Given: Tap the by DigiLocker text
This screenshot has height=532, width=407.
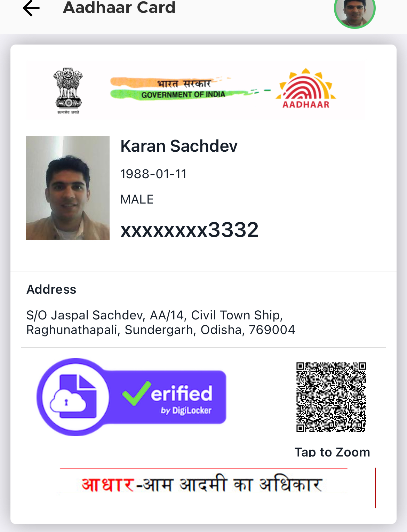Looking at the screenshot, I should click(x=186, y=411).
